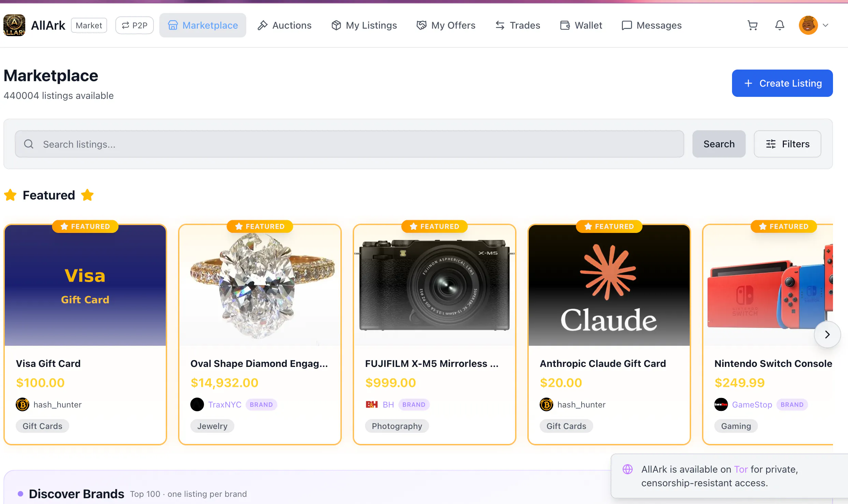Click the Search button
Image resolution: width=848 pixels, height=504 pixels.
(719, 144)
